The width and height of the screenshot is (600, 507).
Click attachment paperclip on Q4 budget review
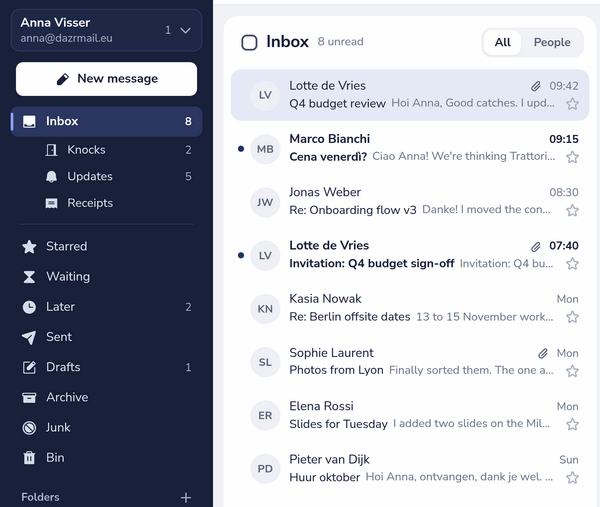(536, 86)
